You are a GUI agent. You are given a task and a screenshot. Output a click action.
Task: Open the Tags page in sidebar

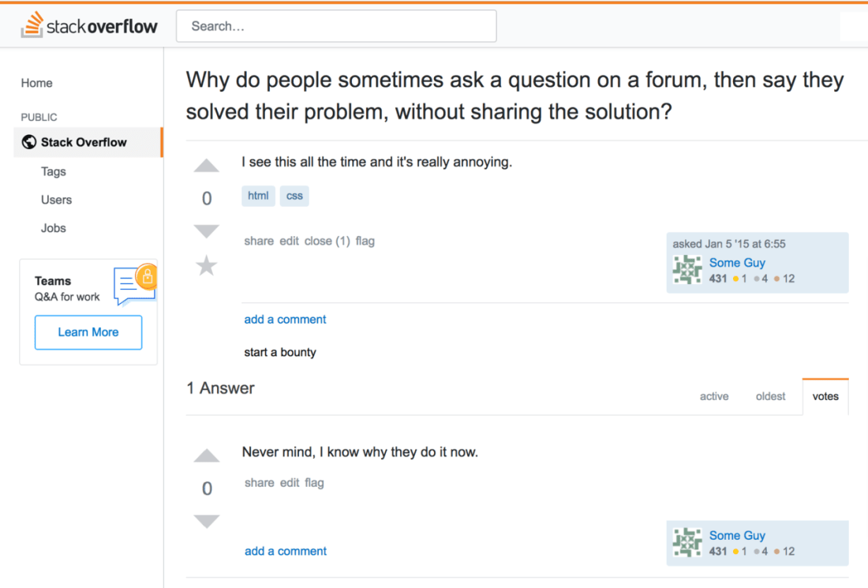click(53, 171)
